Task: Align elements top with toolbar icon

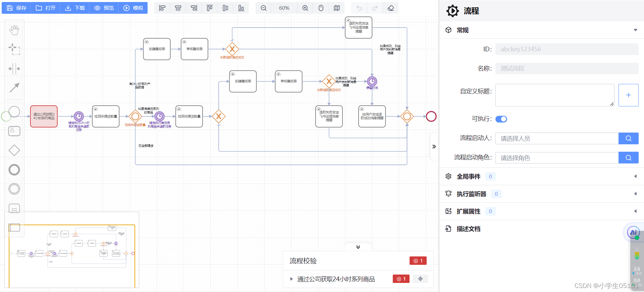Action: [210, 8]
